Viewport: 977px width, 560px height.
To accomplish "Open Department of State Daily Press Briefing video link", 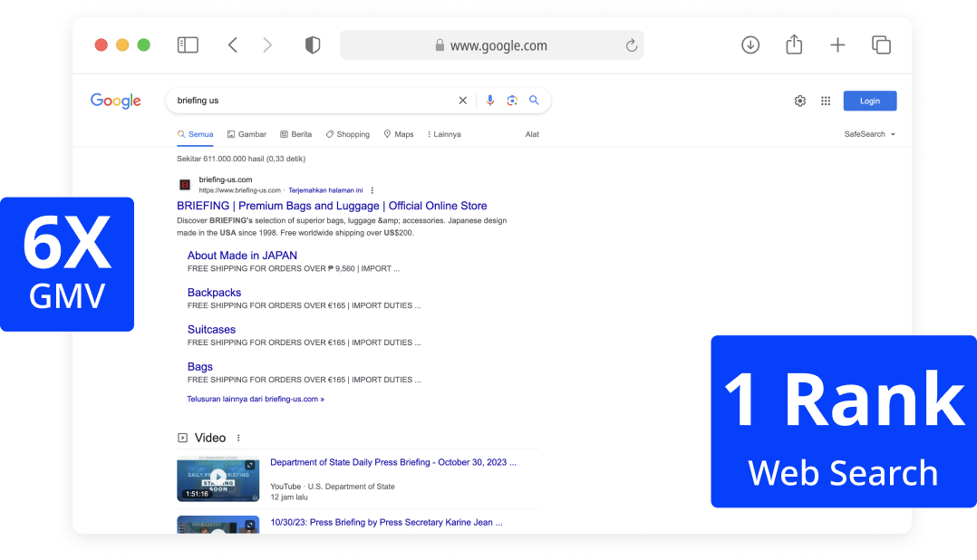I will [393, 462].
